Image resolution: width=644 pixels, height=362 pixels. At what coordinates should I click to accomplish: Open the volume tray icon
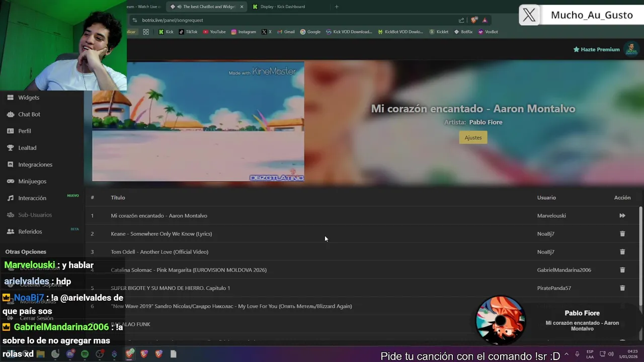[611, 354]
